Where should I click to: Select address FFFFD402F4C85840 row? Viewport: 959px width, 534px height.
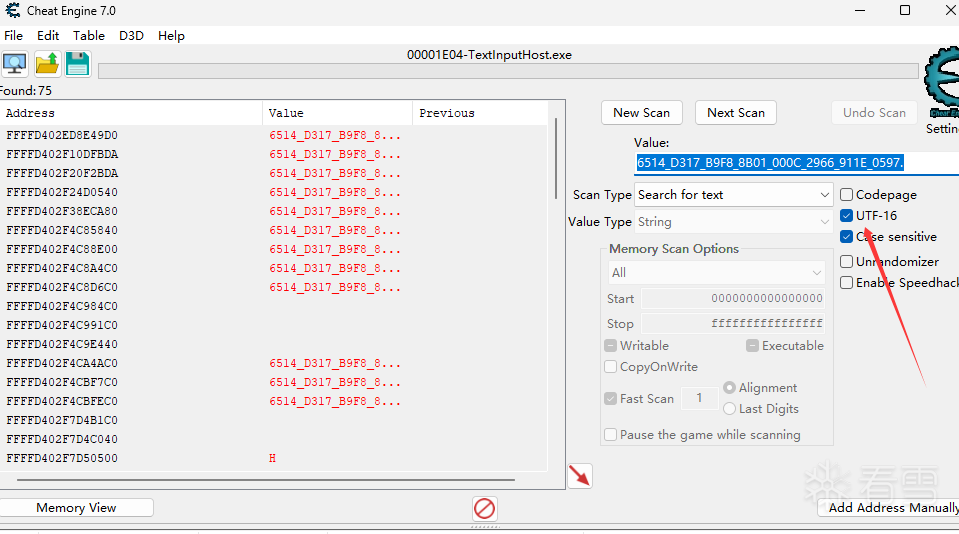click(273, 230)
